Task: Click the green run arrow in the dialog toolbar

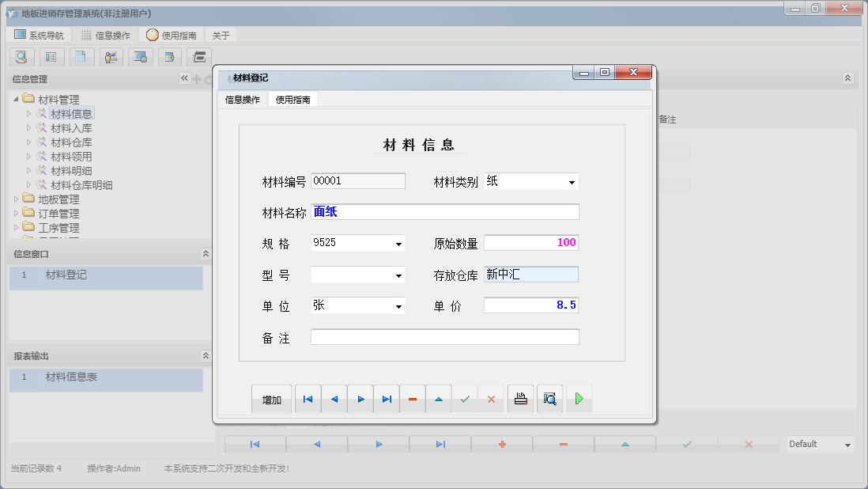Action: (x=579, y=399)
